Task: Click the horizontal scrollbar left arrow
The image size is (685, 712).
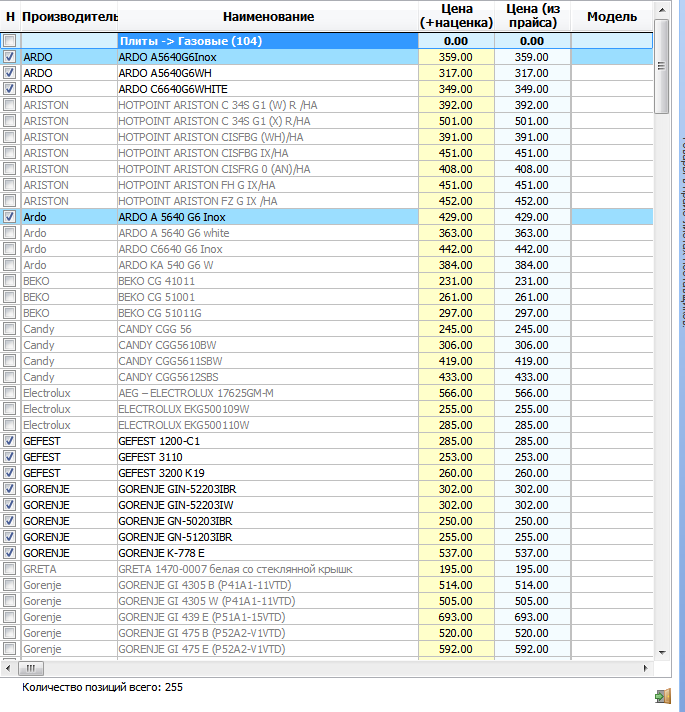Action: tap(8, 668)
